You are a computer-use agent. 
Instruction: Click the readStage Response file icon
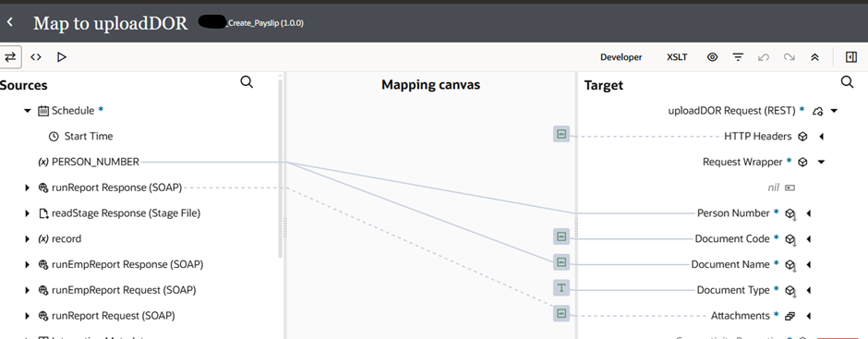[x=43, y=213]
